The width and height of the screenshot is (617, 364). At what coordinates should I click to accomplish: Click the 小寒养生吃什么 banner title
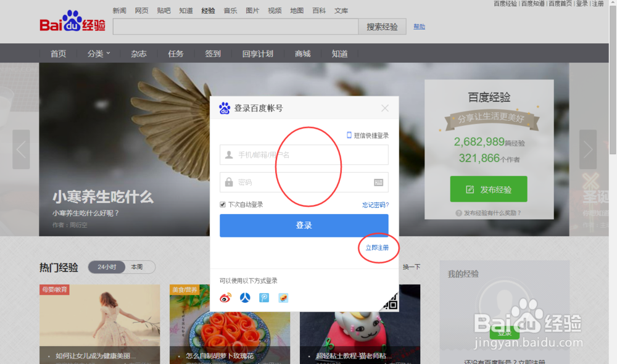click(103, 197)
